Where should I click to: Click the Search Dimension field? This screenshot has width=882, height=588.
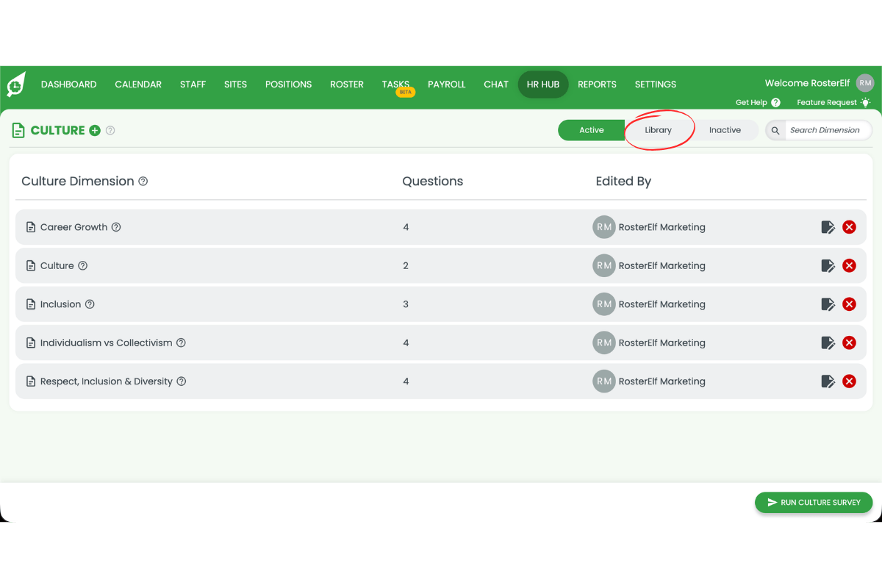point(825,130)
